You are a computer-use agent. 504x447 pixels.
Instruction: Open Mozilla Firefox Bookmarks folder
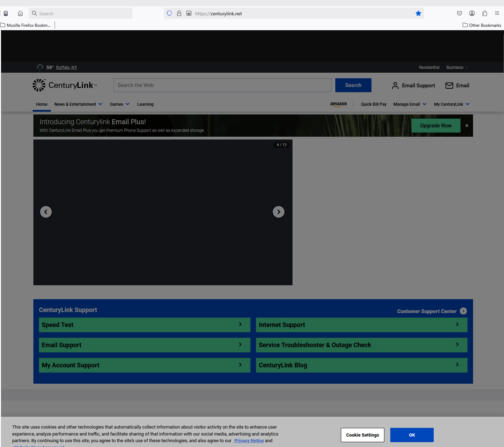26,25
